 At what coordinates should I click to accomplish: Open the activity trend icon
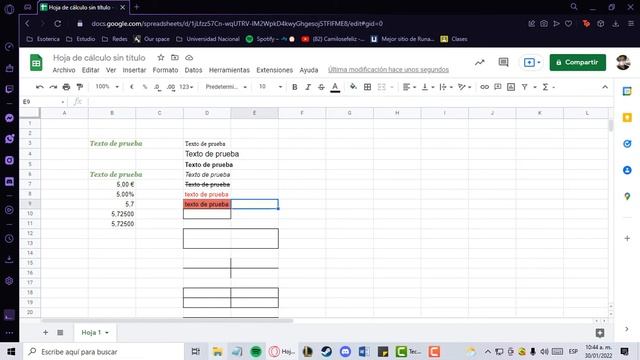(x=480, y=62)
